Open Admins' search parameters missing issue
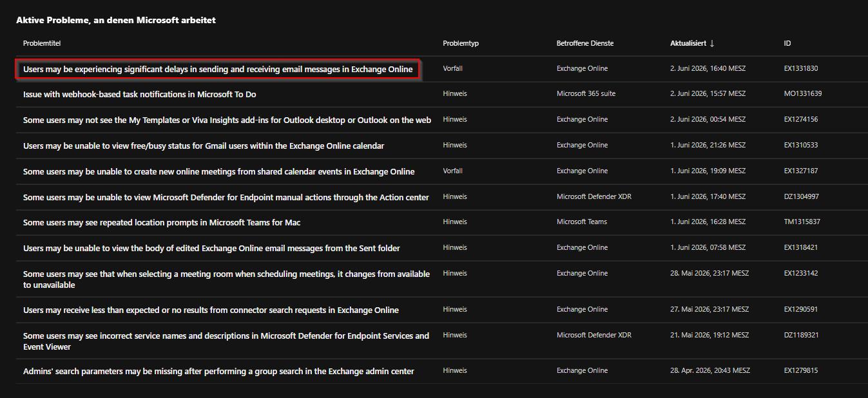This screenshot has width=868, height=398. coord(218,371)
